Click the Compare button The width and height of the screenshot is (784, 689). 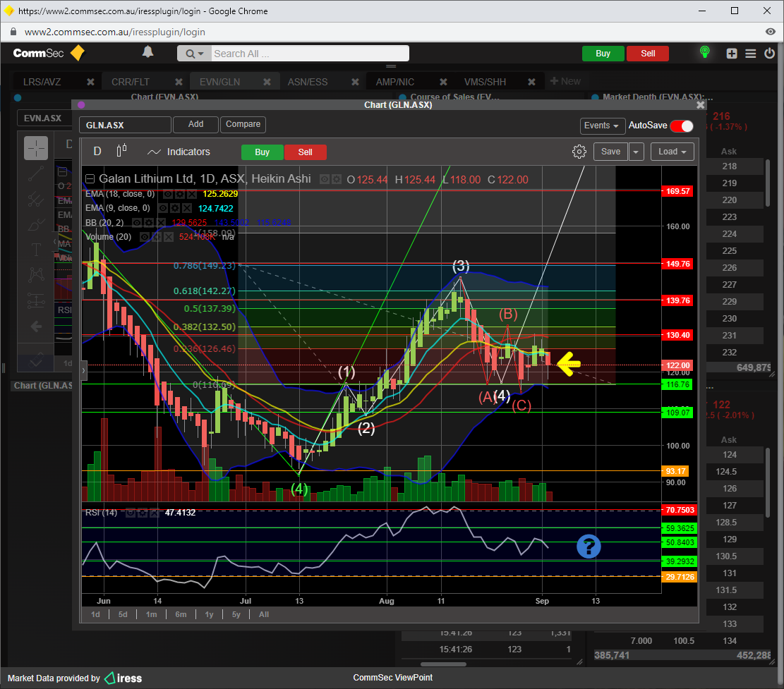click(243, 124)
